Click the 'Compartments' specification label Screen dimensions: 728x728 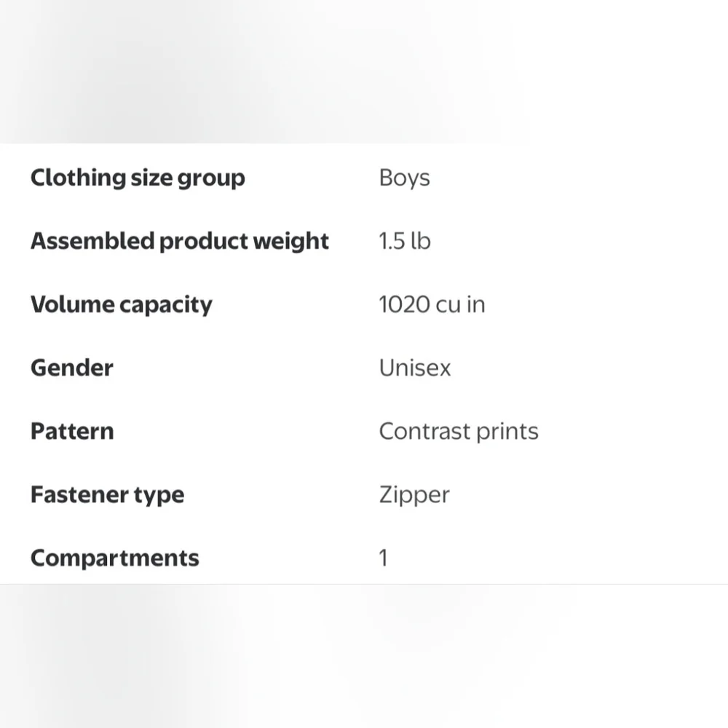coord(114,558)
